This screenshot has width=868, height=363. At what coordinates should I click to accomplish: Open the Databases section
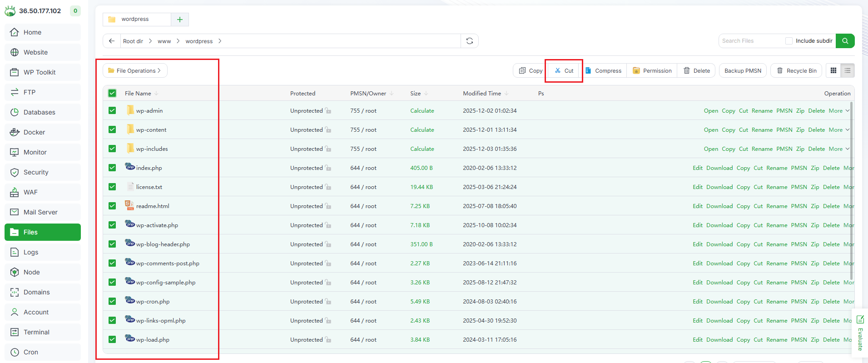[x=43, y=112]
